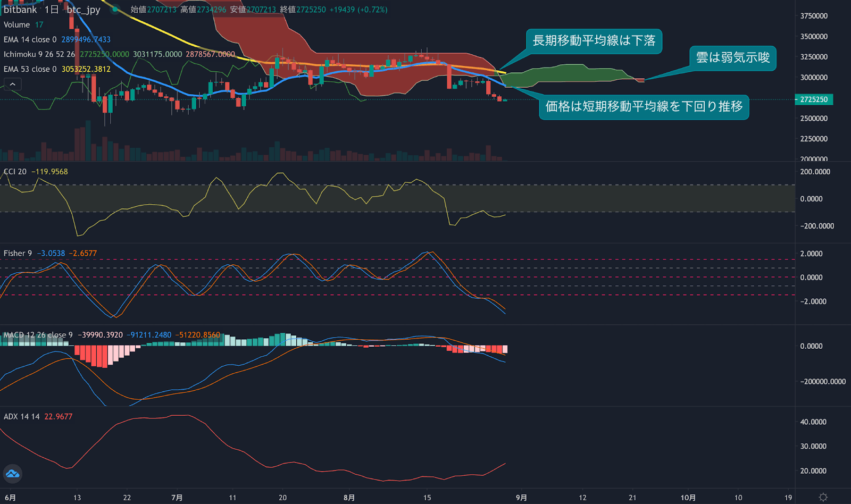Click the EMA 53 close indicator label

point(30,69)
